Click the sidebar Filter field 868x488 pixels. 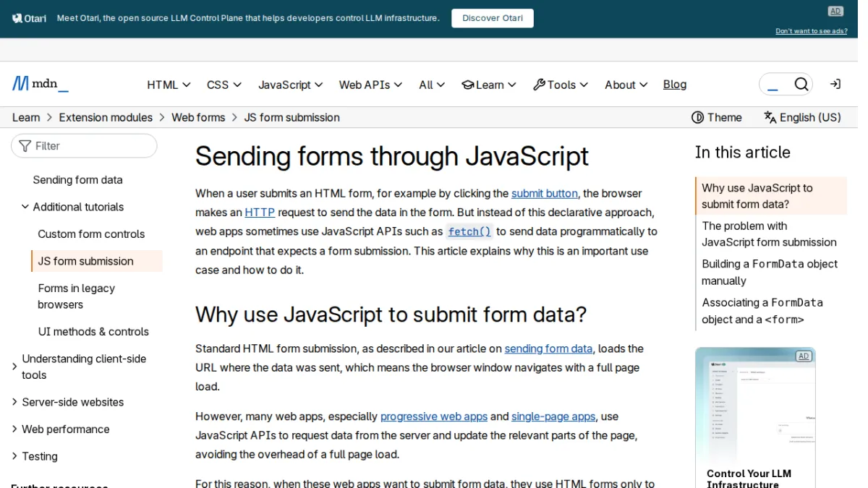click(x=84, y=146)
